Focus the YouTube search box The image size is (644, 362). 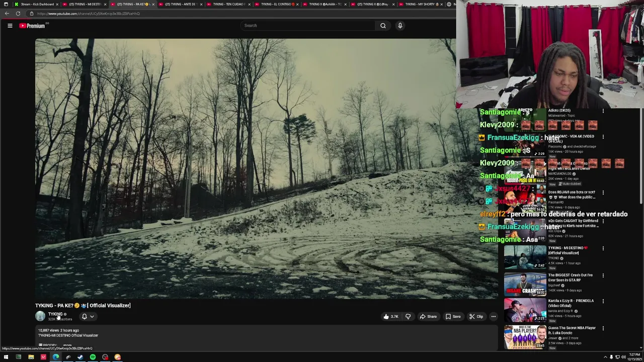coord(308,26)
